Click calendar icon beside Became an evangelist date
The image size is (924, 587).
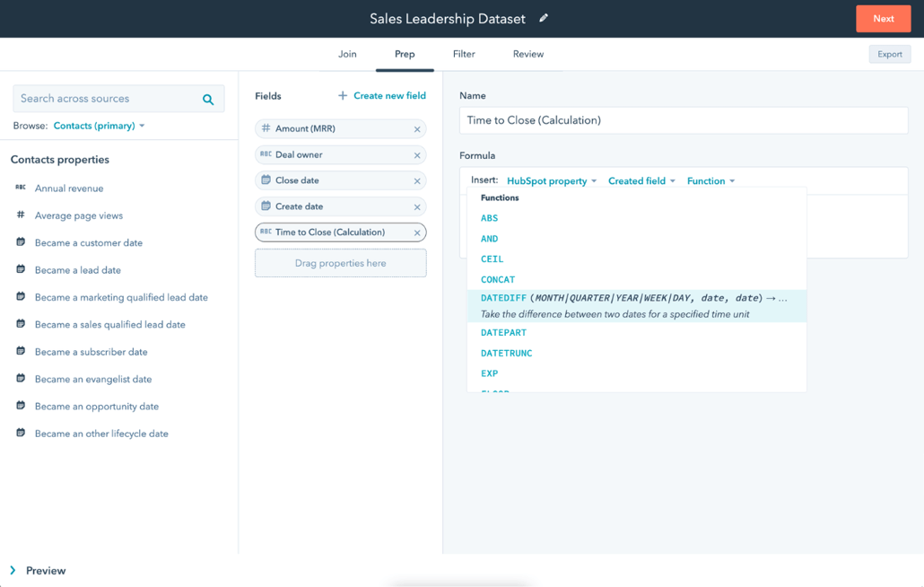21,378
